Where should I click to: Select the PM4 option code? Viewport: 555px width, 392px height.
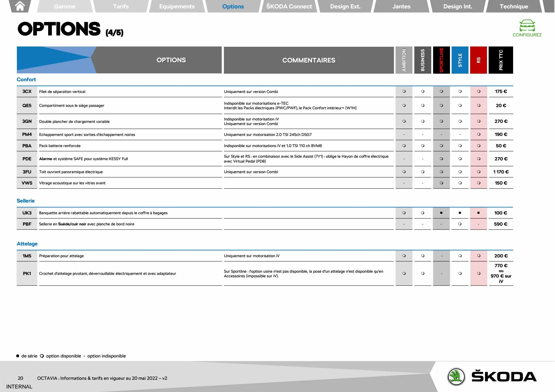pyautogui.click(x=27, y=134)
